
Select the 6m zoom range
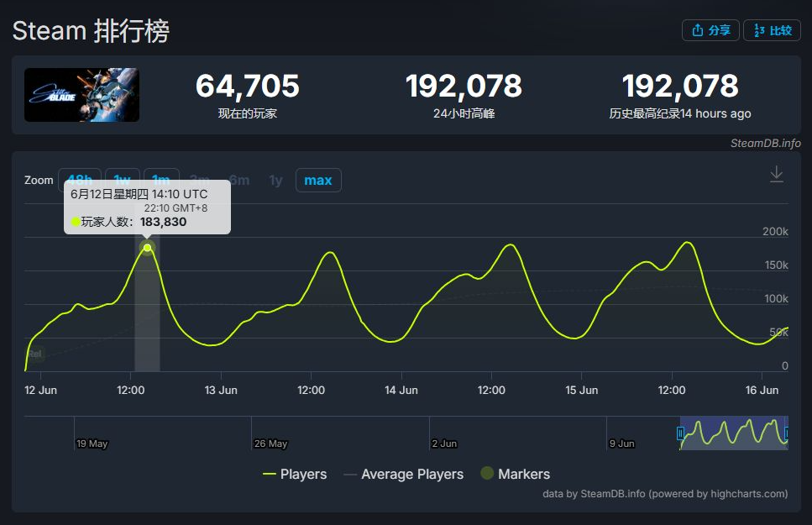[240, 181]
